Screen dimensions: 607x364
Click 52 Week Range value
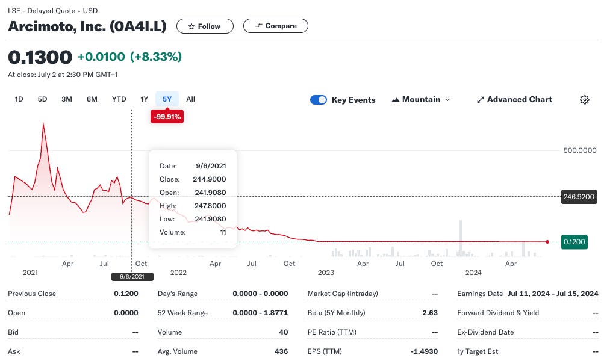[260, 313]
